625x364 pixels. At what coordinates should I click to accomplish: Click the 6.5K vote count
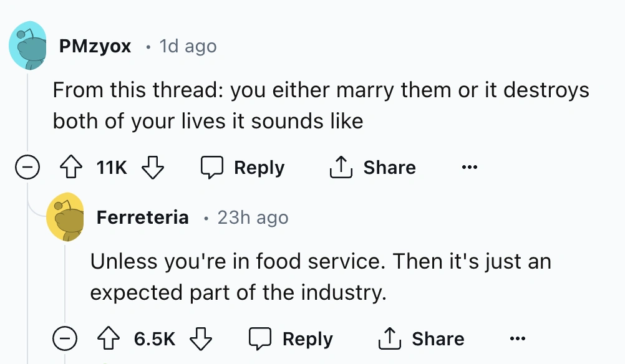coord(155,339)
